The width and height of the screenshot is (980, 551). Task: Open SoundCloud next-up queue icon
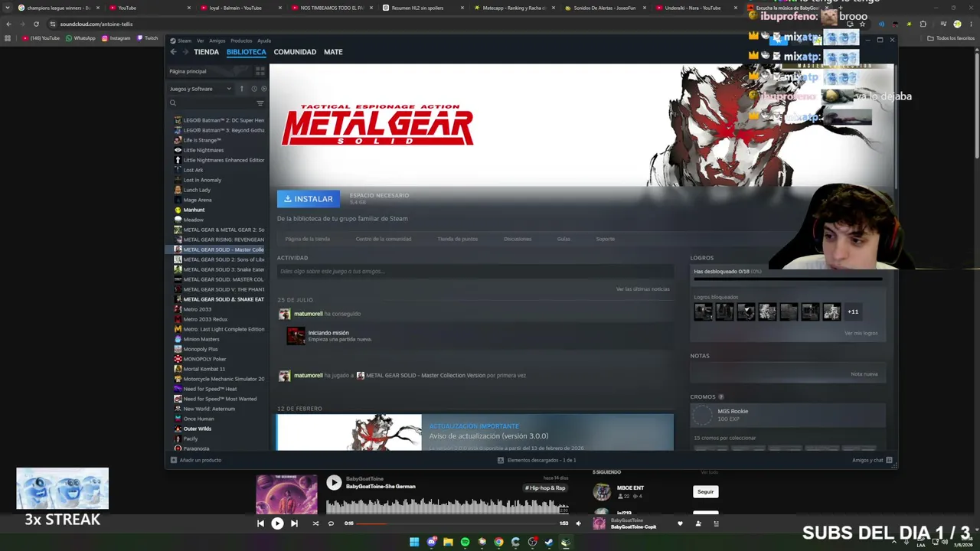pyautogui.click(x=717, y=523)
